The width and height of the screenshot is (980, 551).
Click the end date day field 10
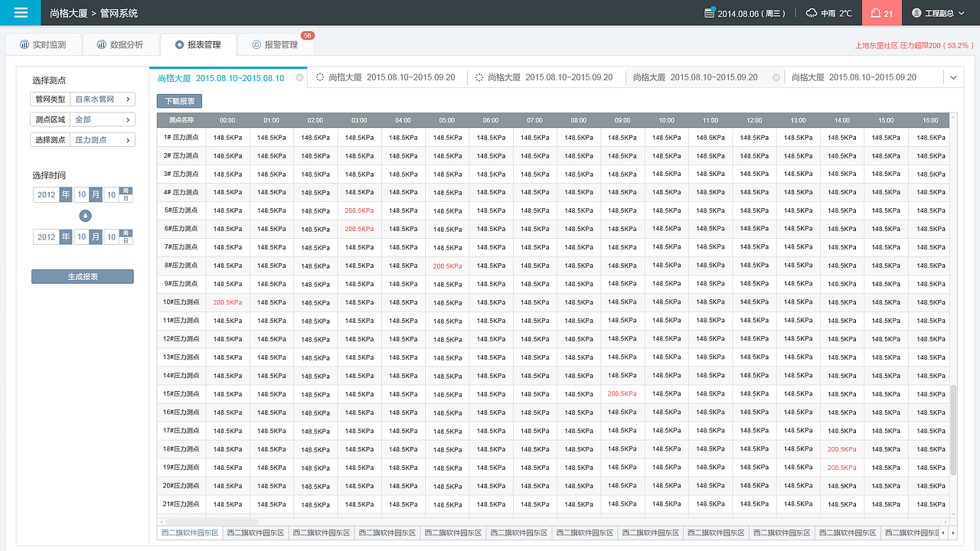click(x=111, y=237)
